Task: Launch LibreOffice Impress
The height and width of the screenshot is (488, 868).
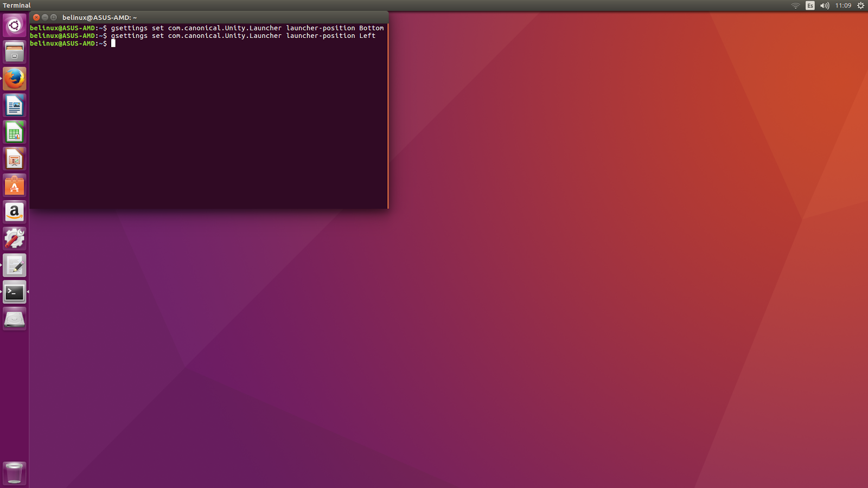Action: [x=14, y=158]
